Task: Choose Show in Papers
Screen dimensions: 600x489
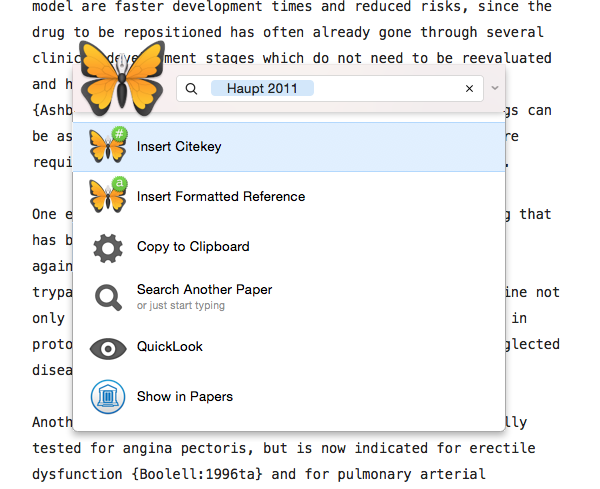Action: [289, 396]
